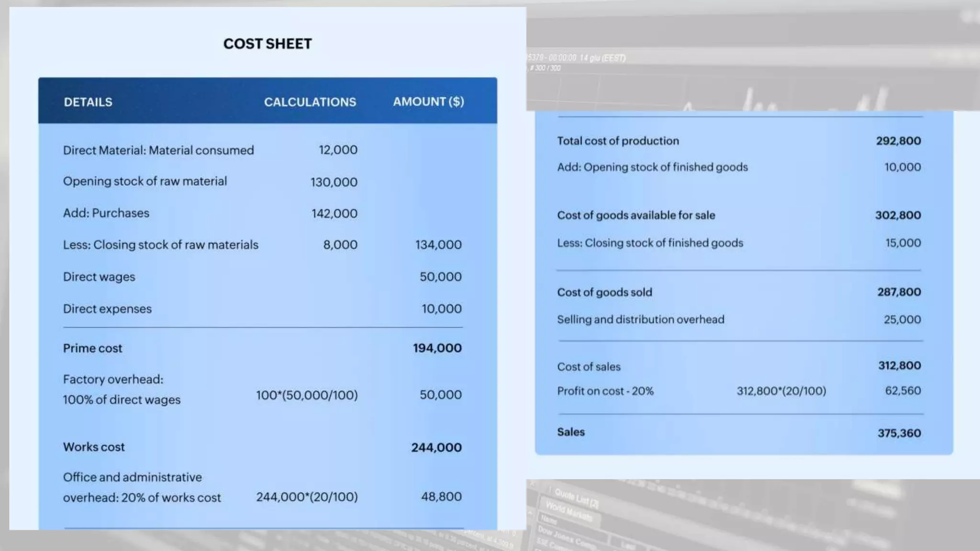This screenshot has width=980, height=551.
Task: Click 'Less: Closing stock of finished goods'
Action: pos(650,243)
